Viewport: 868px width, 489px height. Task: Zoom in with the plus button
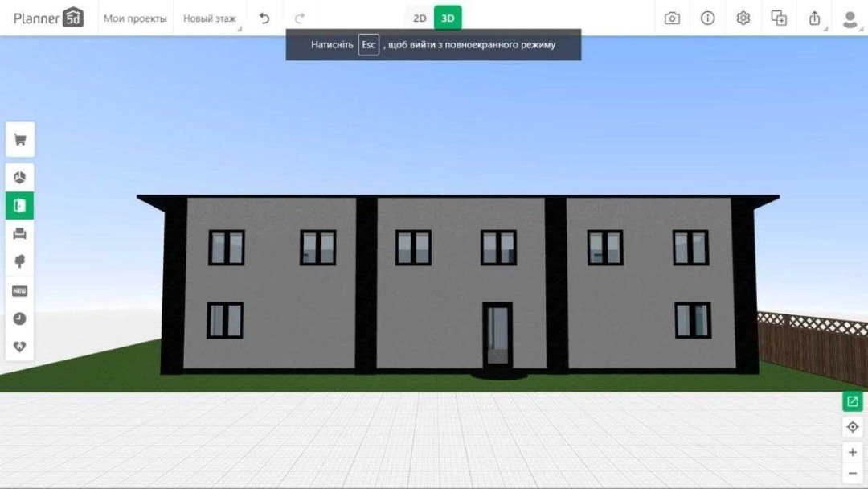pyautogui.click(x=852, y=452)
